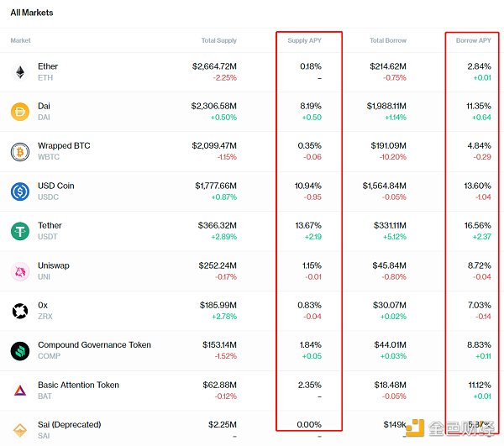This screenshot has width=504, height=446.
Task: Click Ether total borrow $214.62M
Action: click(x=388, y=66)
